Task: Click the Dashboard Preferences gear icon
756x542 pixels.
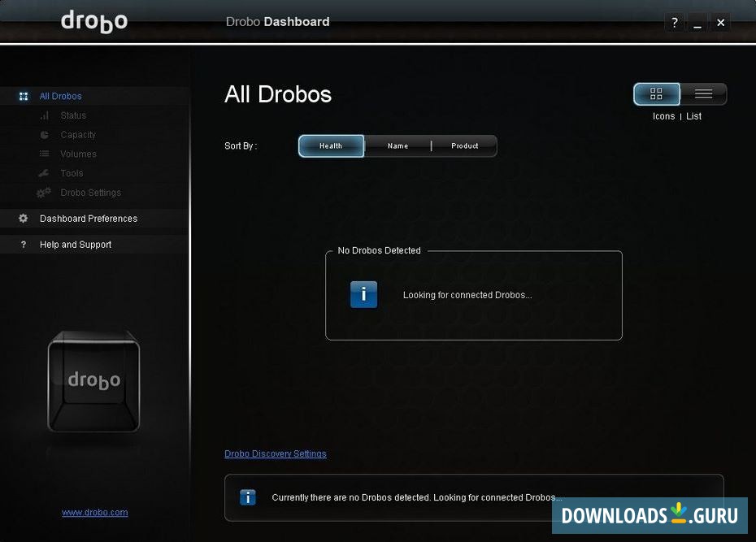Action: pos(23,219)
